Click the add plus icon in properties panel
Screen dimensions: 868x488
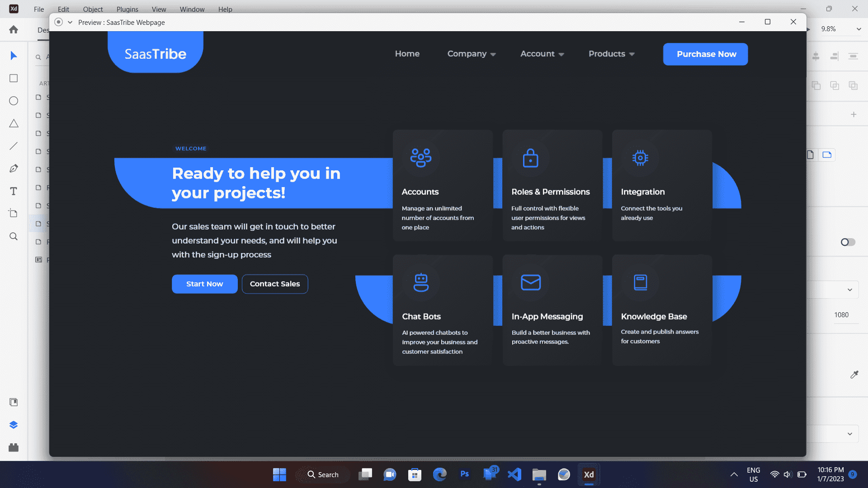click(x=854, y=114)
